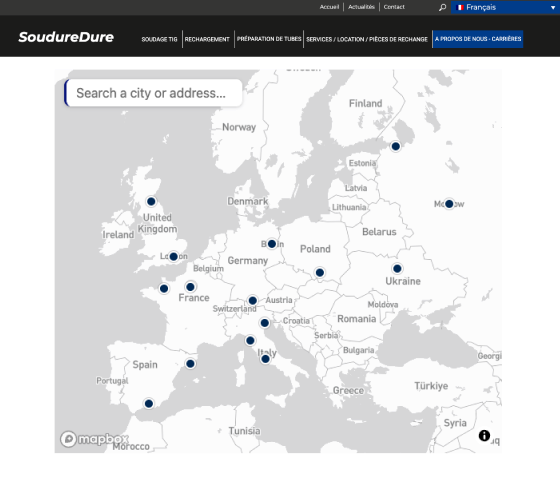Open the Préparation de tubes menu
Screen dimensions: 560x480
269,39
